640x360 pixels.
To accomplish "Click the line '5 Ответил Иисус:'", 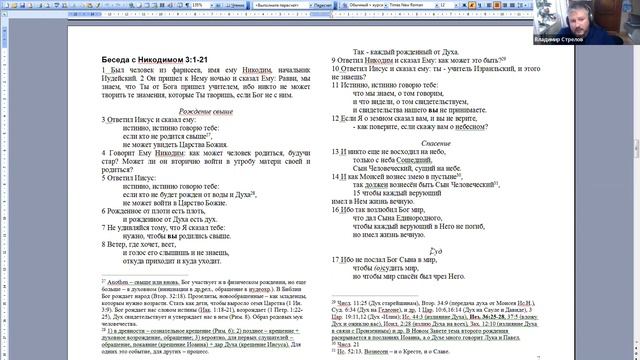I will click(129, 178).
